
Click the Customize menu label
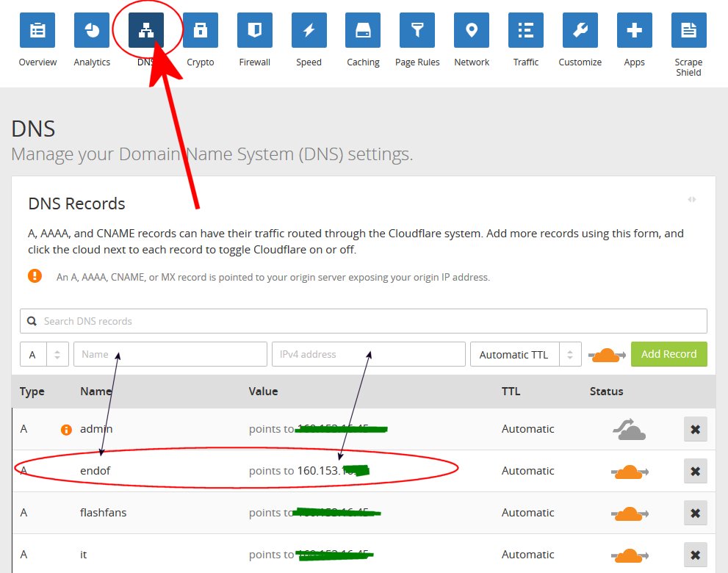point(580,62)
